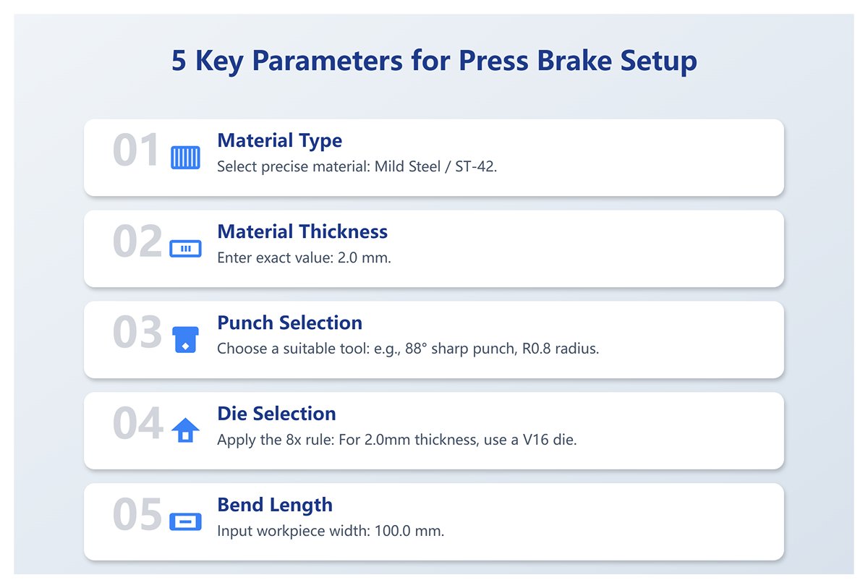
Task: Click the Material Type barcode icon
Action: [185, 157]
